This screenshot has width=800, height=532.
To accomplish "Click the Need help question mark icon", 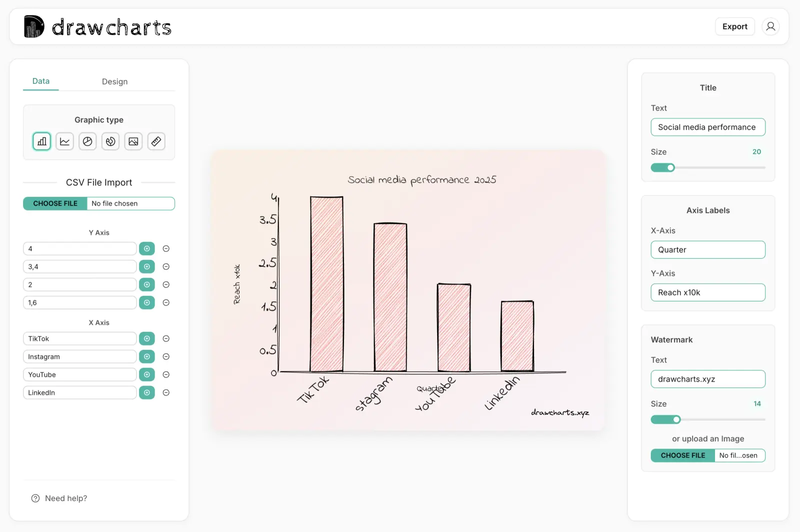I will 34,498.
